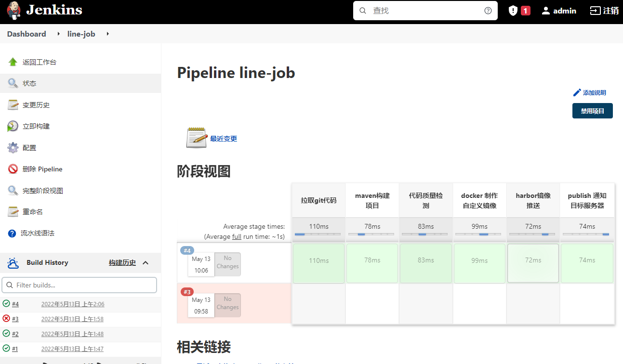Click the admin user account link
The width and height of the screenshot is (623, 364).
click(x=559, y=11)
